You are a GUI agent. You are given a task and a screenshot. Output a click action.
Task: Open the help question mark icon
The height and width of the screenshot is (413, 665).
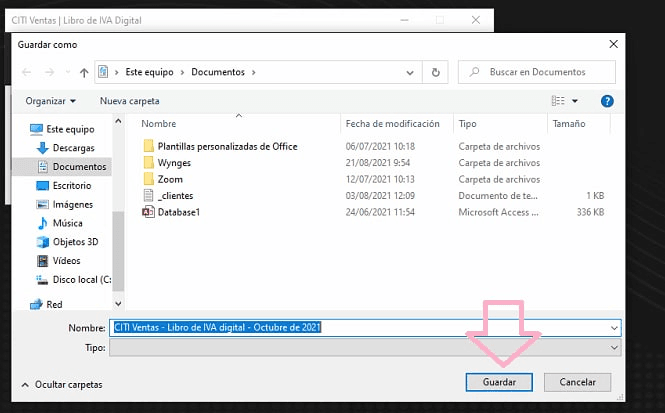(x=607, y=101)
